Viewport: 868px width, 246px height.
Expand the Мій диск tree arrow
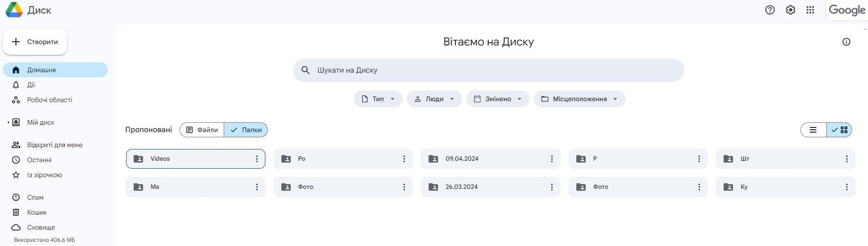8,122
